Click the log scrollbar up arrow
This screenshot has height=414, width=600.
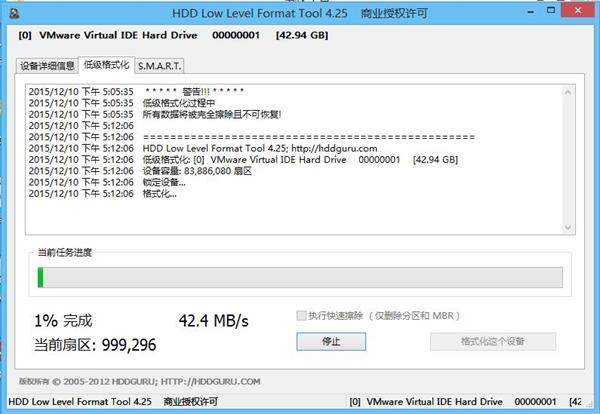(568, 92)
